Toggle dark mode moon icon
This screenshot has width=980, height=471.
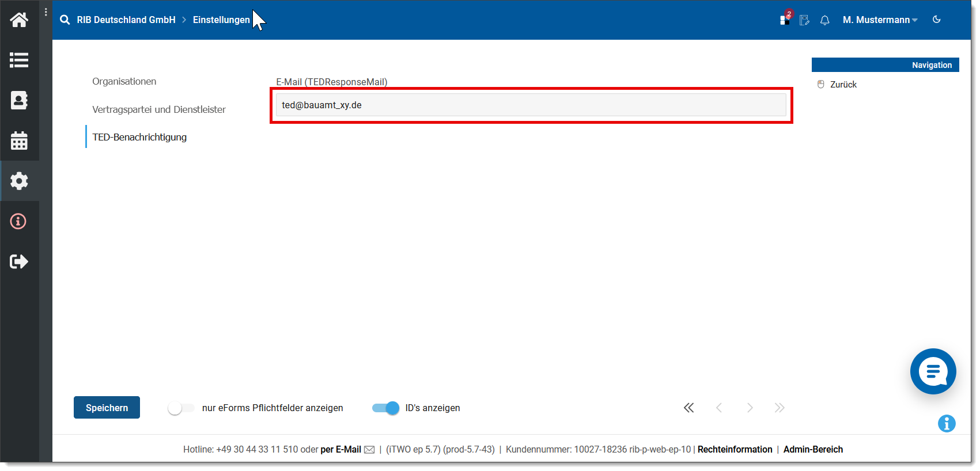tap(936, 20)
